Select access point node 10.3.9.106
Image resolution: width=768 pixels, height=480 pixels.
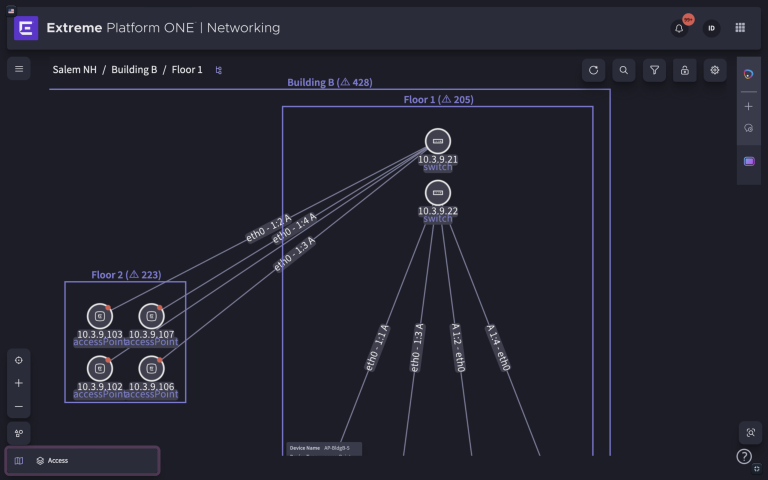pos(151,368)
